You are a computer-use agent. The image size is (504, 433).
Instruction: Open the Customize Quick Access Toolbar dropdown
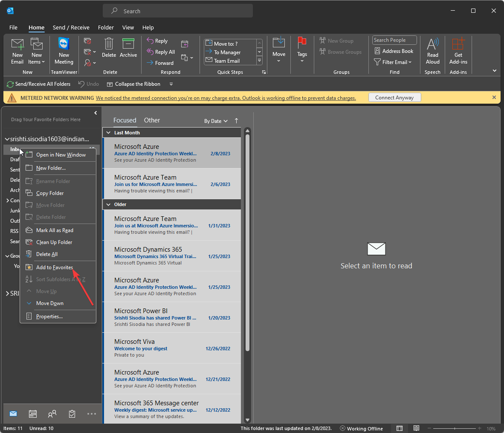point(171,84)
